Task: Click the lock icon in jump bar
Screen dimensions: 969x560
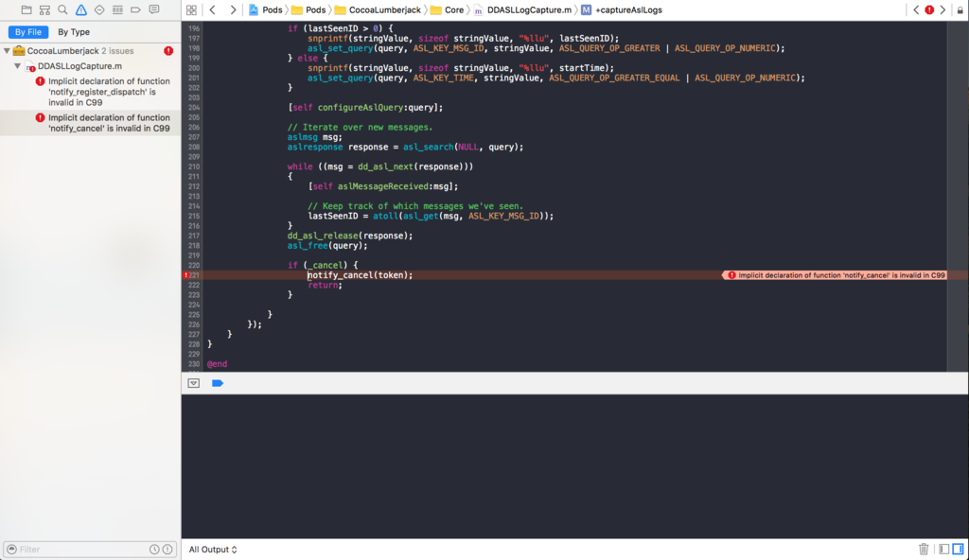Action: tap(960, 9)
